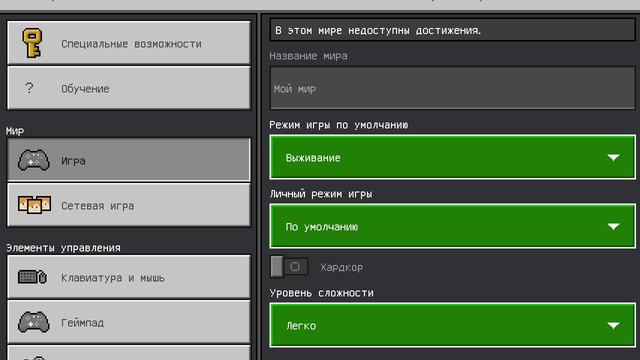Open Специальные возможности settings
The height and width of the screenshot is (360, 640).
[129, 43]
